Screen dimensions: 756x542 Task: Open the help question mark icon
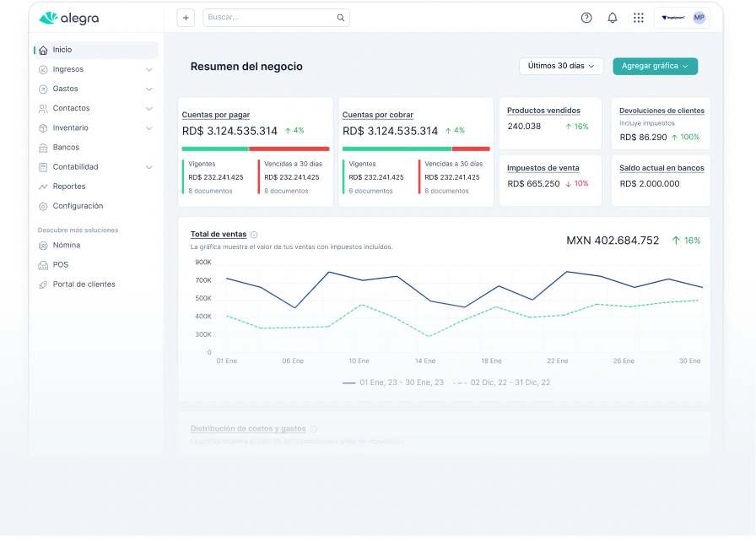586,18
